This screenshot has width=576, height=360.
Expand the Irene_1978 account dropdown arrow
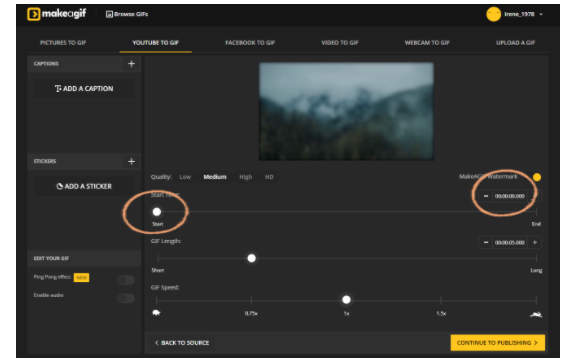click(541, 14)
